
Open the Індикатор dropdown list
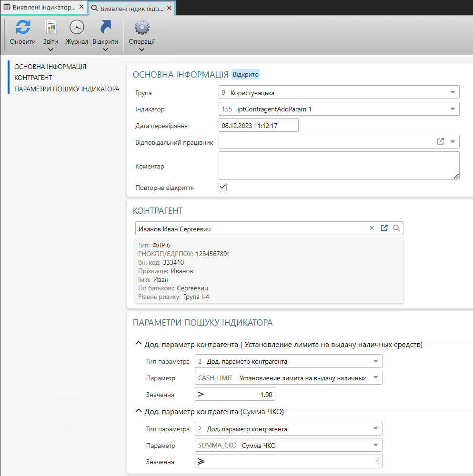coord(452,109)
